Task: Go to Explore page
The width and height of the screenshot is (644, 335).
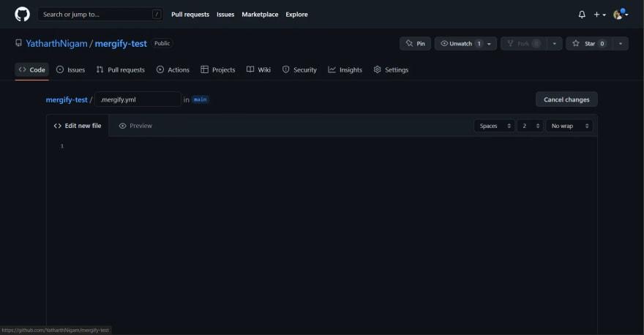Action: (296, 15)
